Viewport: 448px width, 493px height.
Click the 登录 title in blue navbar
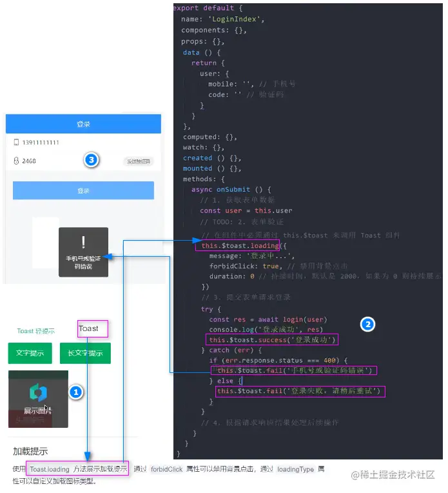pos(83,124)
